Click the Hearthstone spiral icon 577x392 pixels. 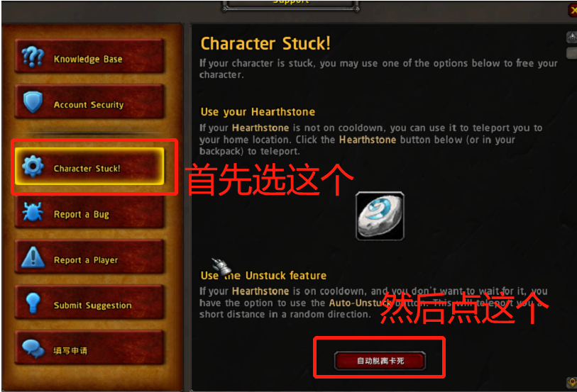pyautogui.click(x=380, y=216)
